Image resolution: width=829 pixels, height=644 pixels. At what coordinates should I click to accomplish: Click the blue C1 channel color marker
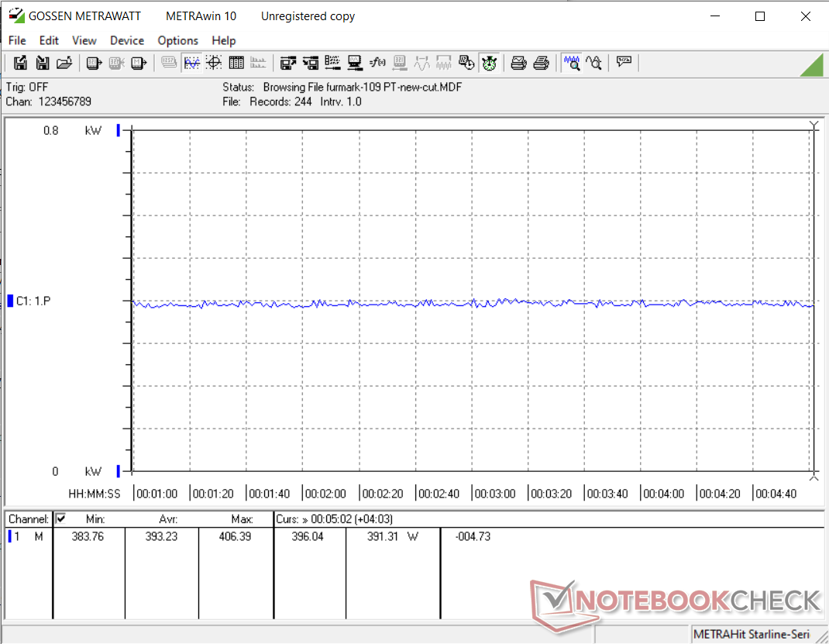coord(10,301)
